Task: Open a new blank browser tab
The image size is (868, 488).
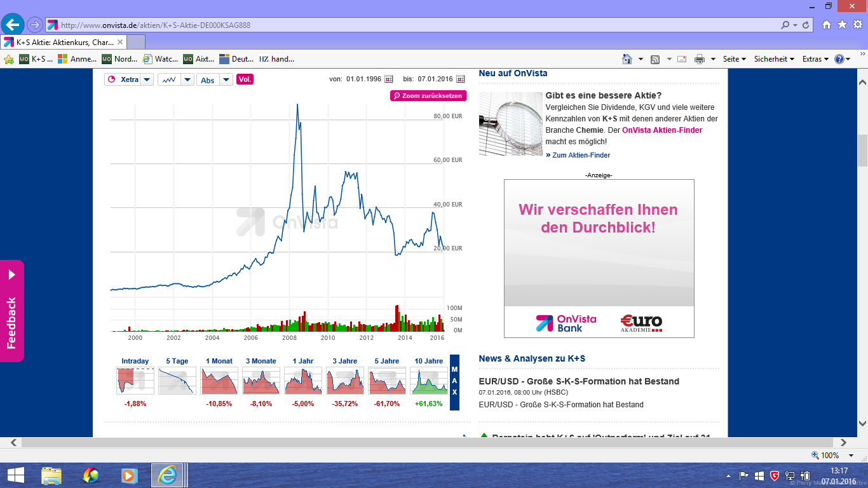Action: pos(136,42)
